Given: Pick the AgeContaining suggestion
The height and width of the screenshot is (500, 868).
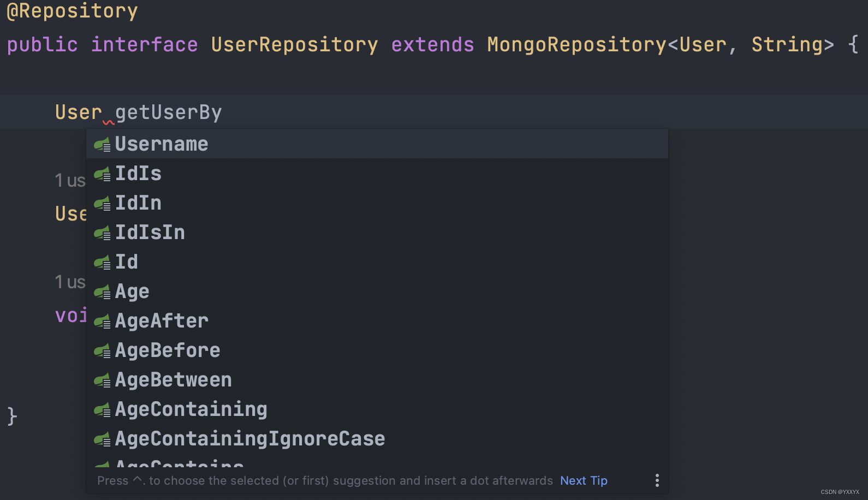Looking at the screenshot, I should coord(377,409).
